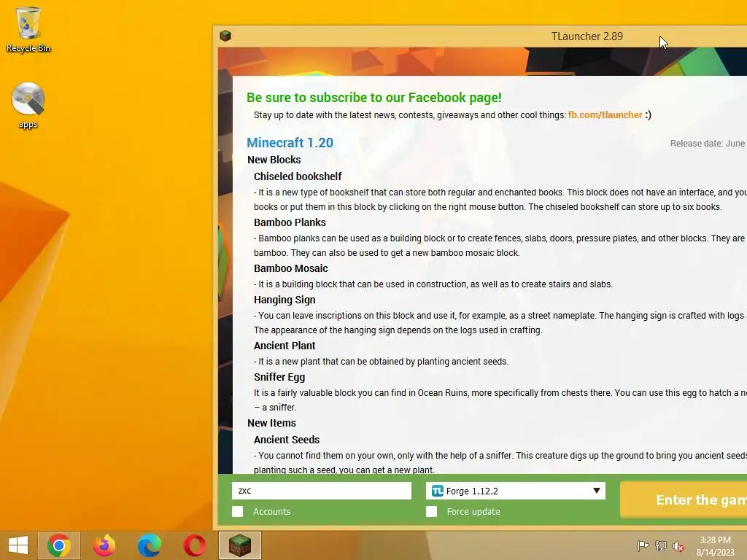Click the Ancient Seeds heading
747x560 pixels.
coord(286,440)
